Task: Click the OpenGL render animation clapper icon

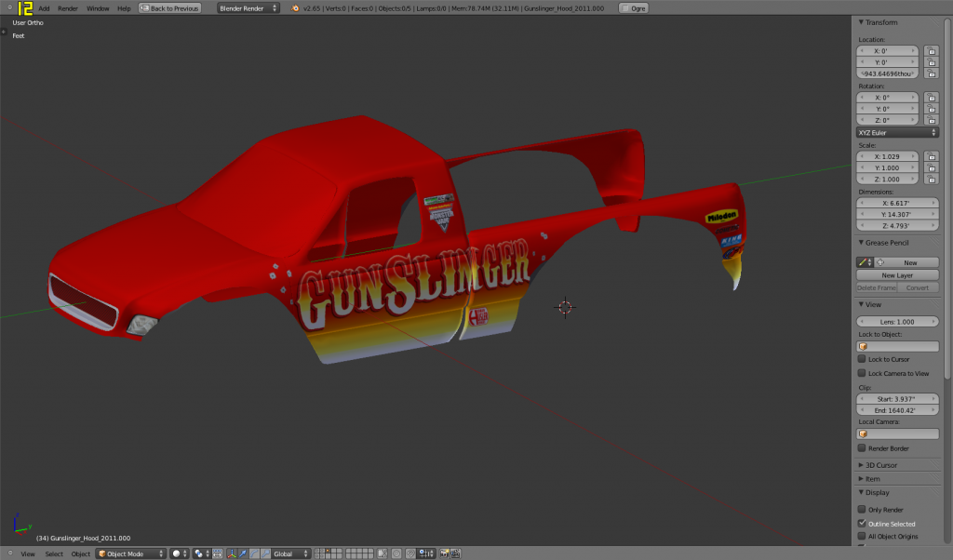Action: (x=455, y=553)
